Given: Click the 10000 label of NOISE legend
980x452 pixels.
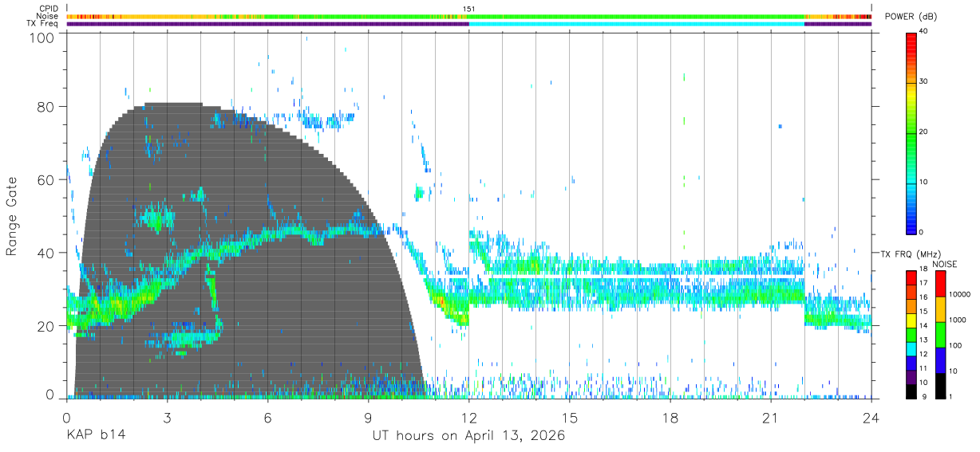Looking at the screenshot, I should pos(960,294).
